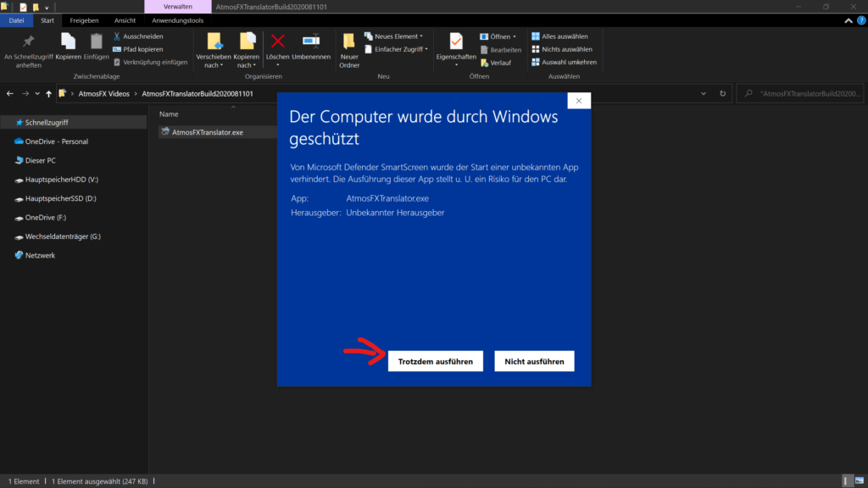Switch to large icons view in status bar

pyautogui.click(x=860, y=481)
